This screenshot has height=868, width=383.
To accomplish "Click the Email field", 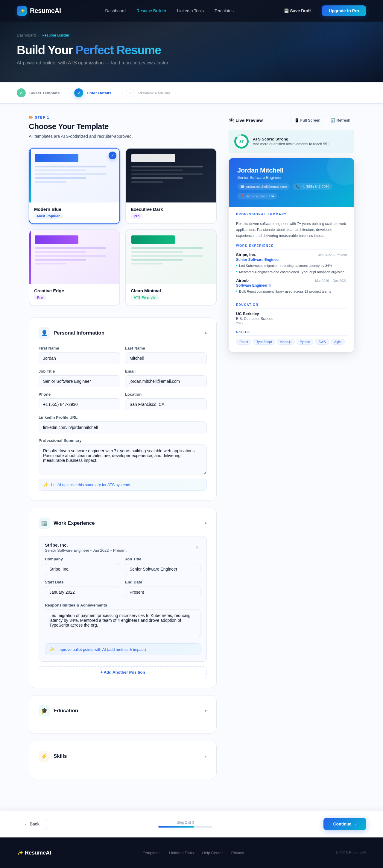I will click(x=166, y=381).
